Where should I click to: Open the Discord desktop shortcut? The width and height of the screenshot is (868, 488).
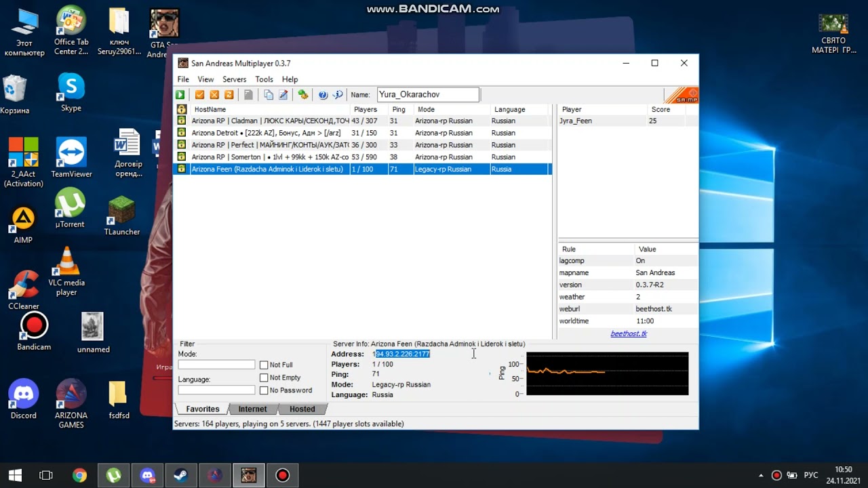click(24, 400)
